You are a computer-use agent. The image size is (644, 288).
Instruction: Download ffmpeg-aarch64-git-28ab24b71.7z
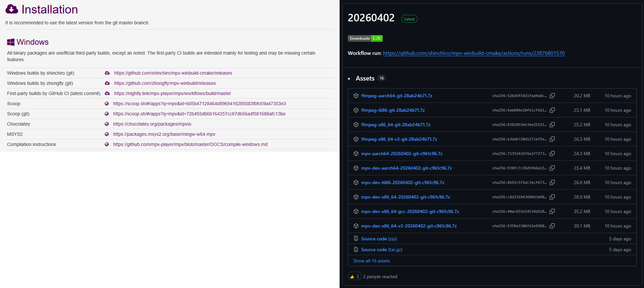coord(397,96)
